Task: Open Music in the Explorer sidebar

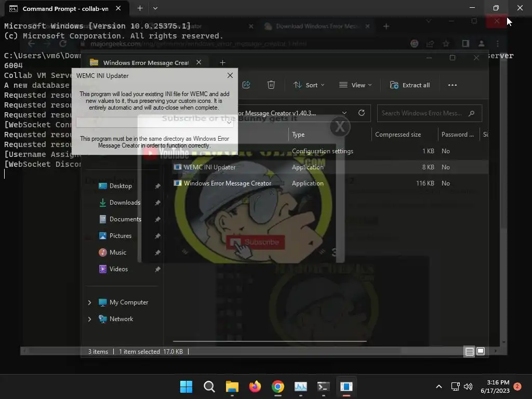Action: pos(117,252)
